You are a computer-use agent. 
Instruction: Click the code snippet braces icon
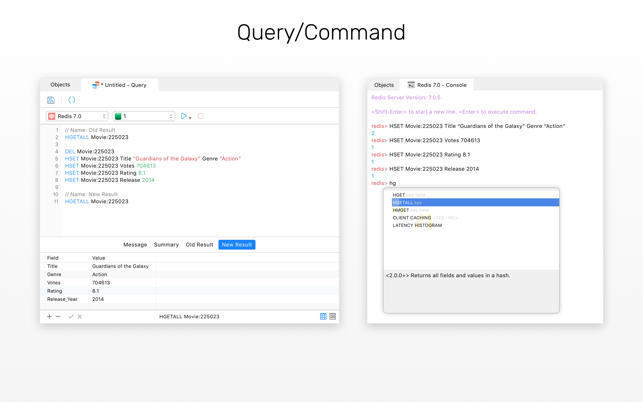pyautogui.click(x=72, y=100)
